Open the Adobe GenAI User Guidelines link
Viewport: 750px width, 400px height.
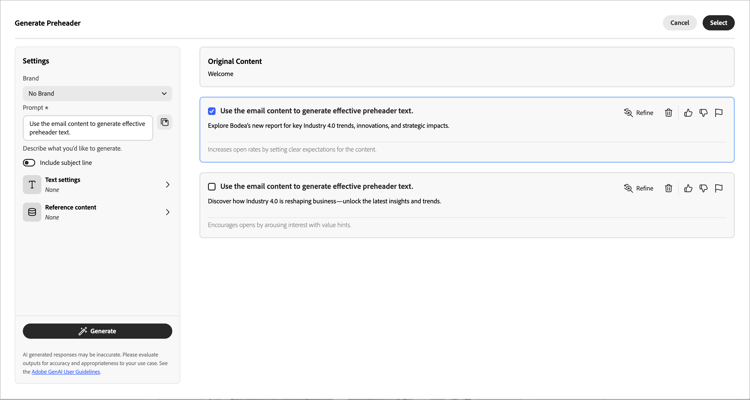point(66,372)
